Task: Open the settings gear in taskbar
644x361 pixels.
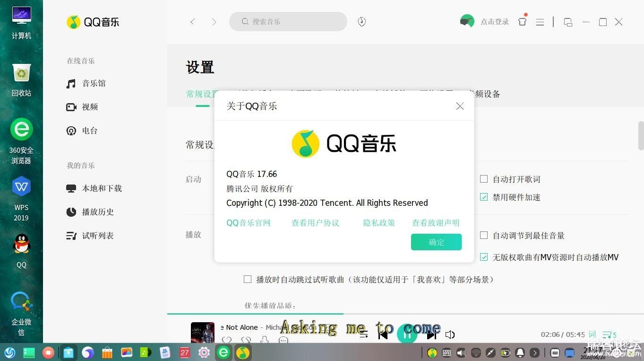Action: (204, 352)
